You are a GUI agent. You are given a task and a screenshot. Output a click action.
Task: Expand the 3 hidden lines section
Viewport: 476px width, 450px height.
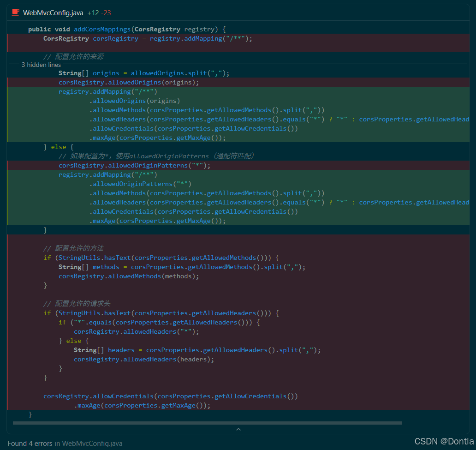coord(42,65)
